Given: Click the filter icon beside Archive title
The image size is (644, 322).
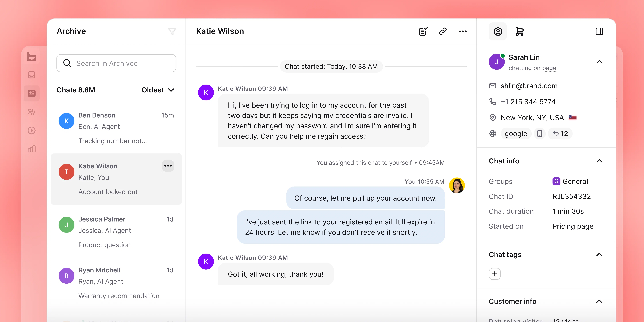Looking at the screenshot, I should 172,31.
